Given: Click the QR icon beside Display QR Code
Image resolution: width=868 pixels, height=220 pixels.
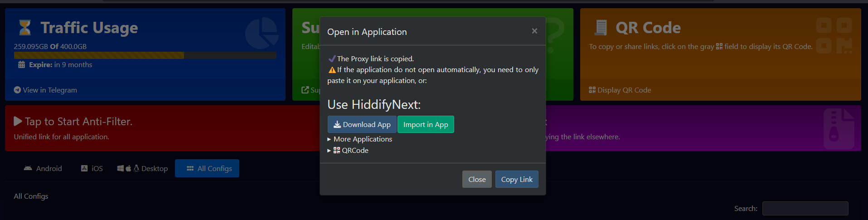Looking at the screenshot, I should tap(592, 90).
